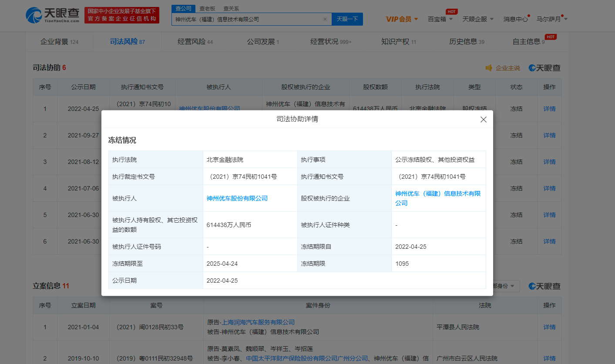Open 神州优车（福建）信息技术有限公司 link in dialog
Image resolution: width=615 pixels, height=364 pixels.
click(x=437, y=194)
